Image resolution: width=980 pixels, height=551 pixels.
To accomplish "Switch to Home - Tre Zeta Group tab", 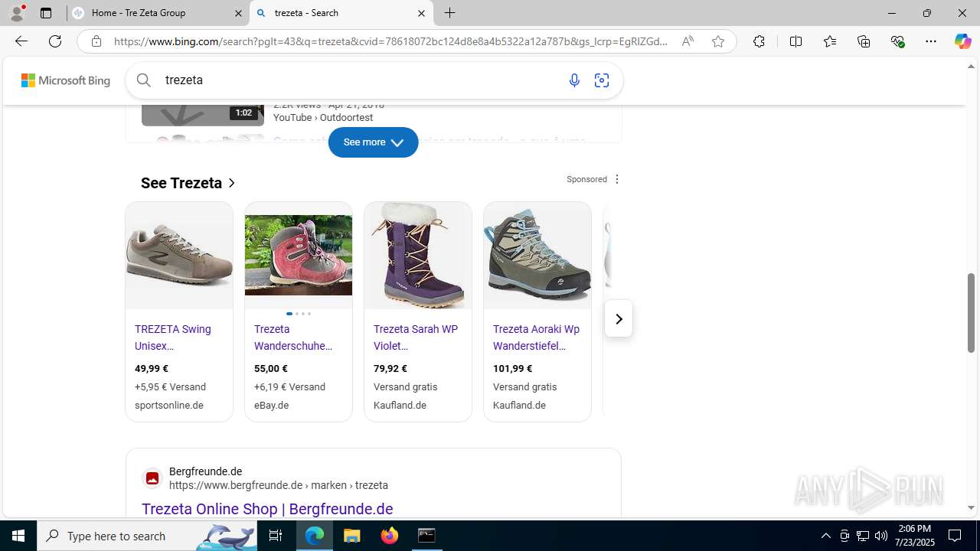I will pos(158,13).
